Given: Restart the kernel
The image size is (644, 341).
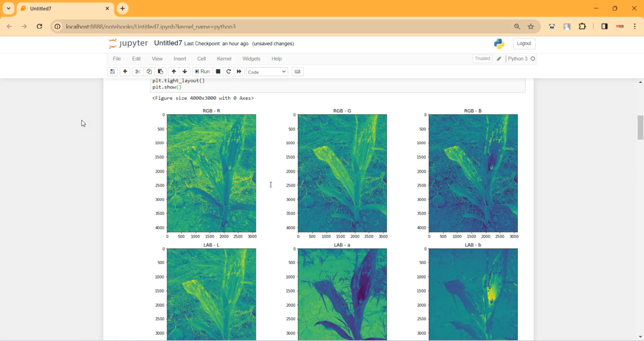Looking at the screenshot, I should [228, 71].
